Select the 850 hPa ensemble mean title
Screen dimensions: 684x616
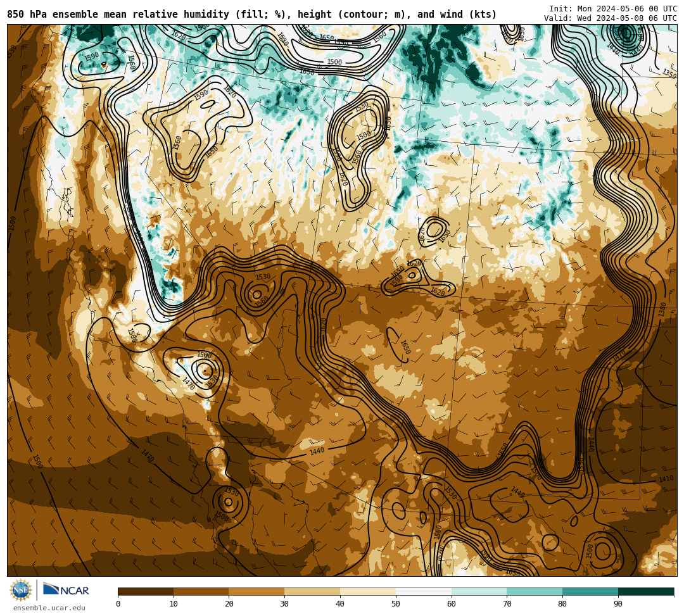[251, 15]
